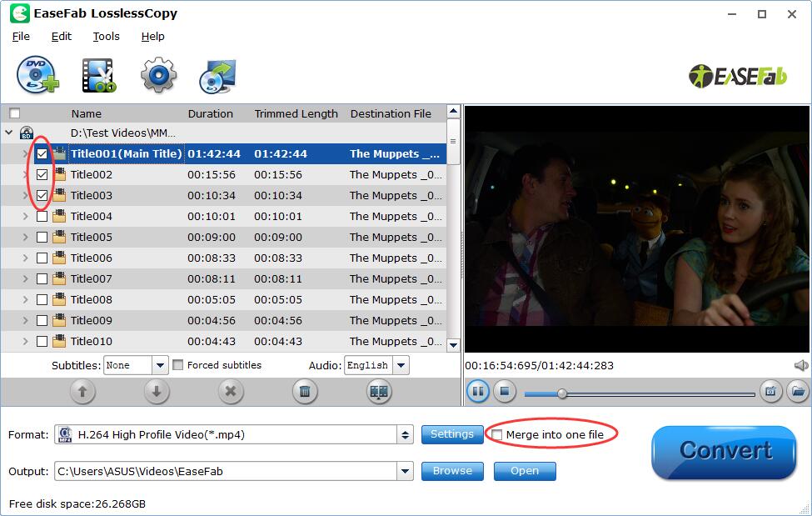Open the Format profile dropdown
Screen dimensions: 812x516
pos(405,434)
